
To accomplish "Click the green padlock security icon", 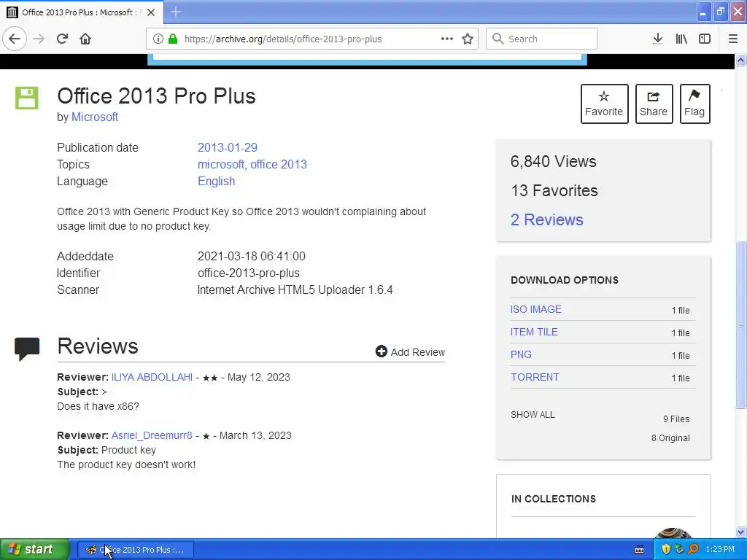I will pyautogui.click(x=172, y=39).
